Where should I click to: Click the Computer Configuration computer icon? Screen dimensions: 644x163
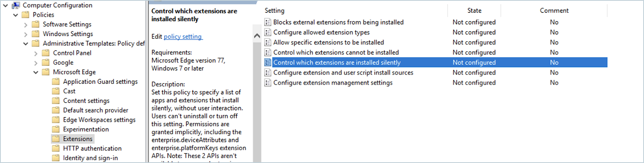pos(16,5)
